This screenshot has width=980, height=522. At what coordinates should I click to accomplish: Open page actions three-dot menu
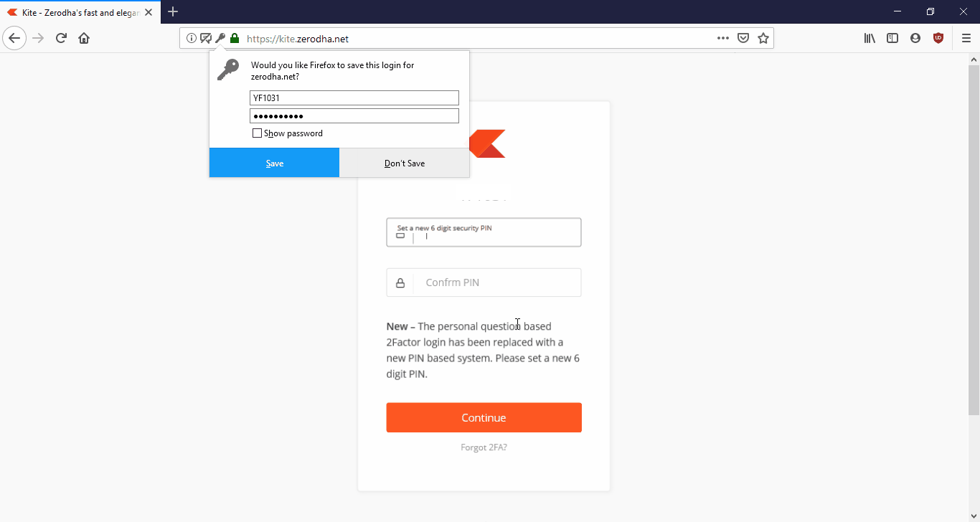coord(723,39)
